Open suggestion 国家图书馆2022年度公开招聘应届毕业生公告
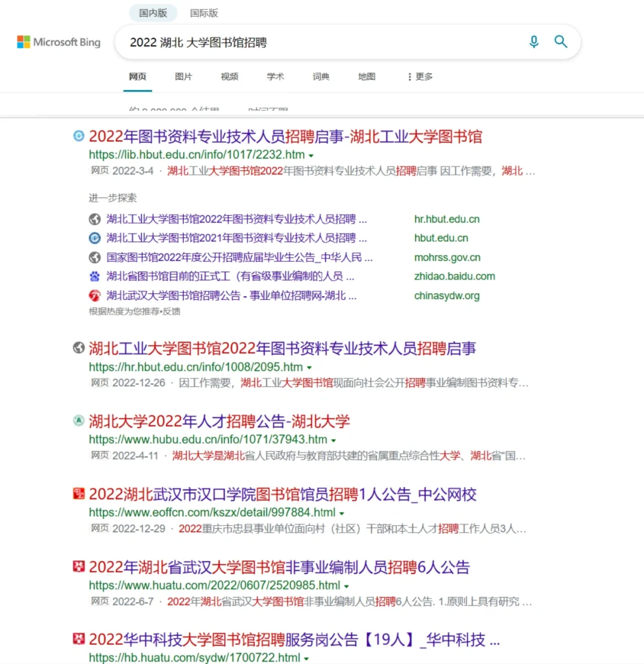Image resolution: width=644 pixels, height=664 pixels. coord(239,257)
